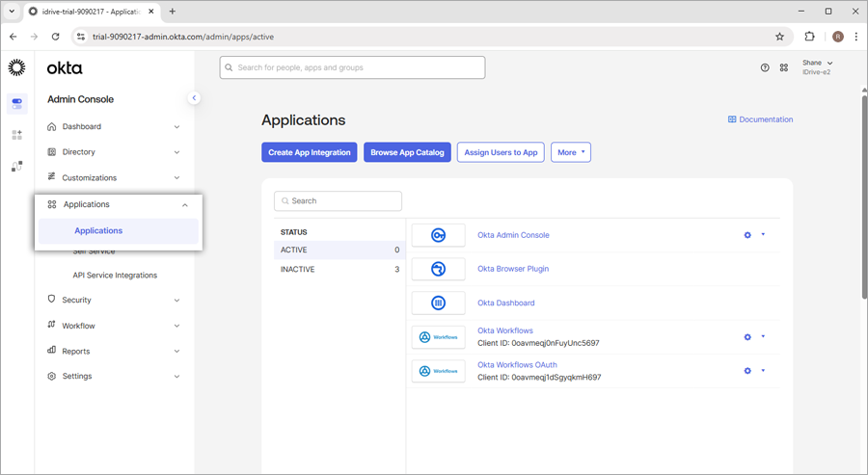Click the Okta Admin Console app icon
This screenshot has width=868, height=475.
point(438,235)
